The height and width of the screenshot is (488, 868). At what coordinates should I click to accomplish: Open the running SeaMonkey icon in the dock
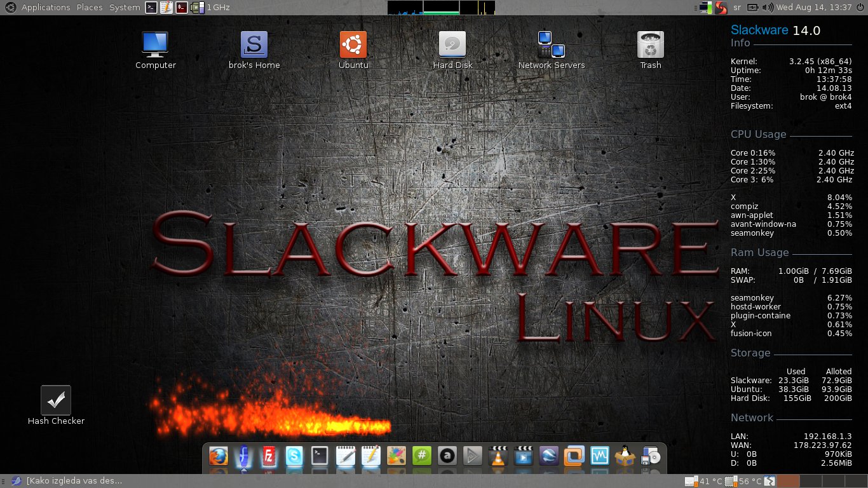point(243,456)
